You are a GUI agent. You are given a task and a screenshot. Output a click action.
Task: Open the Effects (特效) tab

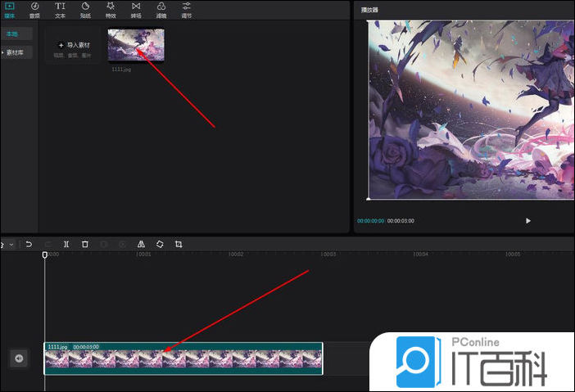[111, 10]
